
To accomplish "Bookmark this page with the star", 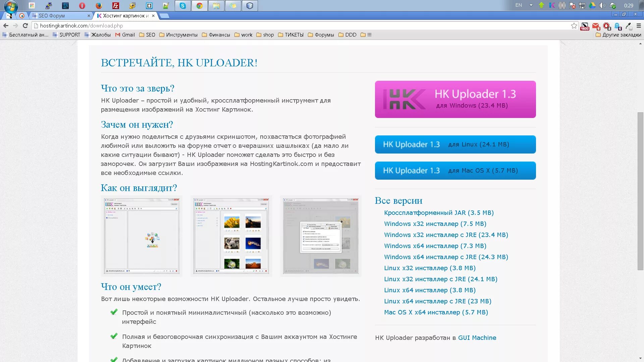I will click(x=574, y=26).
